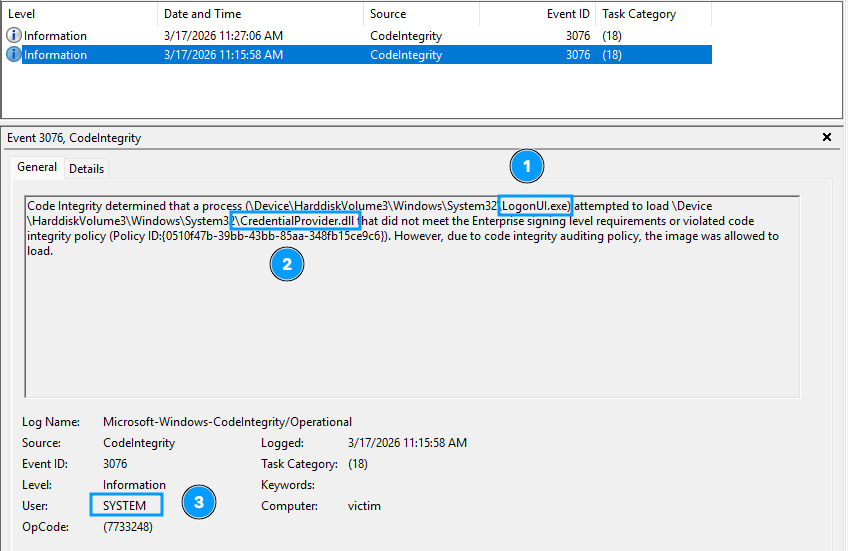Viewport: 848px width, 551px height.
Task: Click the highlighted SYSTEM user value
Action: pyautogui.click(x=124, y=506)
